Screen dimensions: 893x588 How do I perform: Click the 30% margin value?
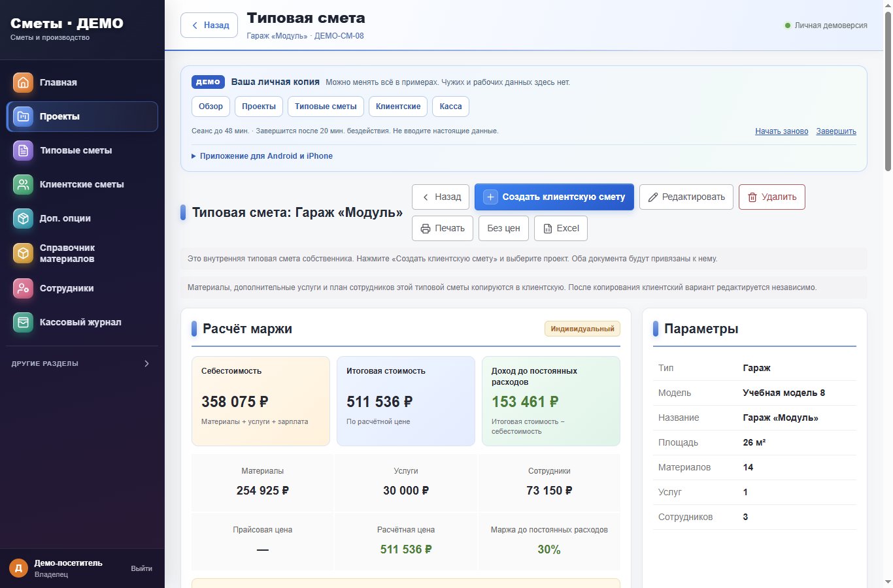[549, 549]
